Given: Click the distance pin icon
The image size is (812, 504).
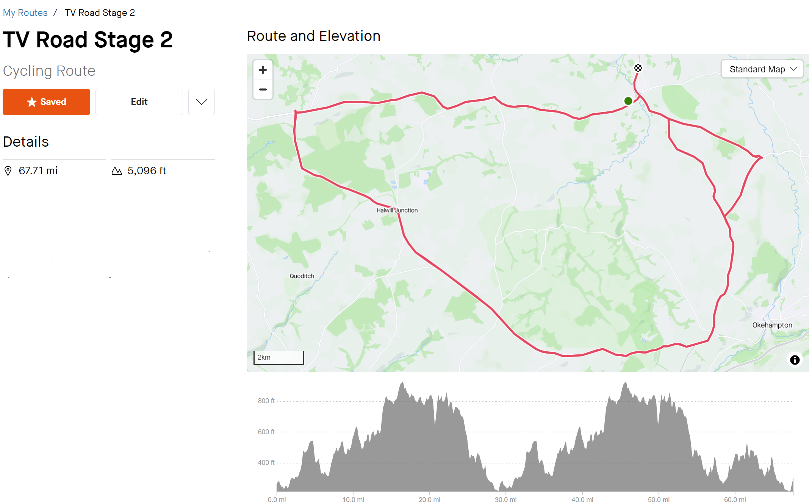Looking at the screenshot, I should click(x=8, y=171).
